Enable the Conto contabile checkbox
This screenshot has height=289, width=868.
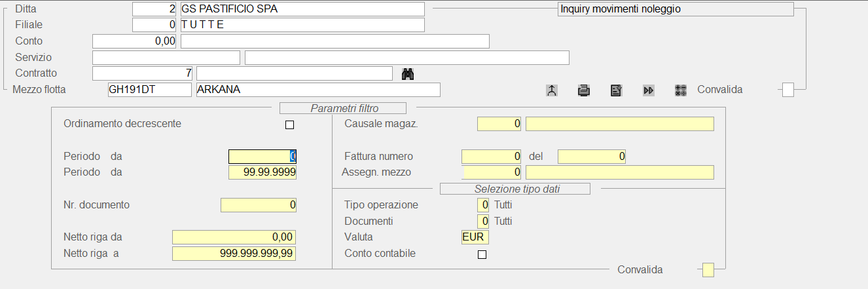[x=482, y=254]
